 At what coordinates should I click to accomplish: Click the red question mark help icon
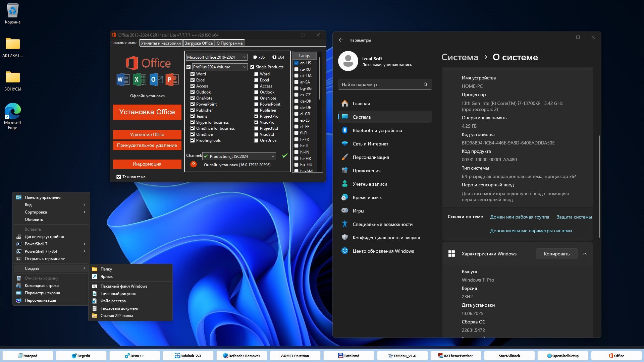(x=193, y=164)
